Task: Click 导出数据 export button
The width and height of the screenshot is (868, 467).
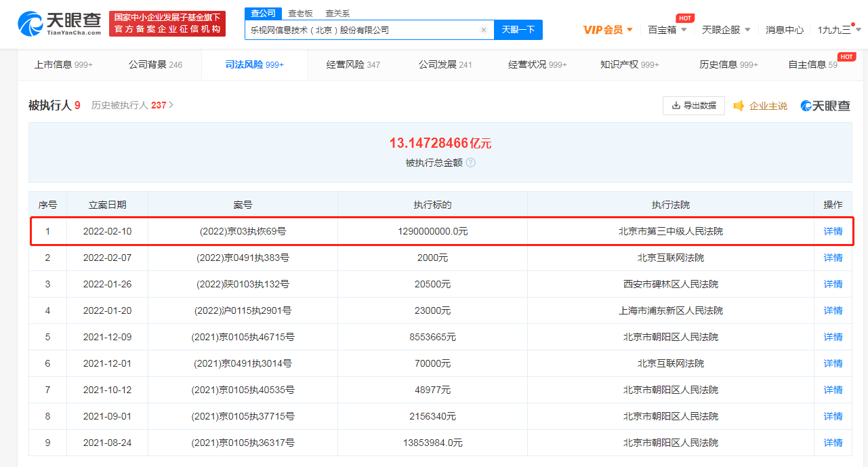Action: [694, 106]
